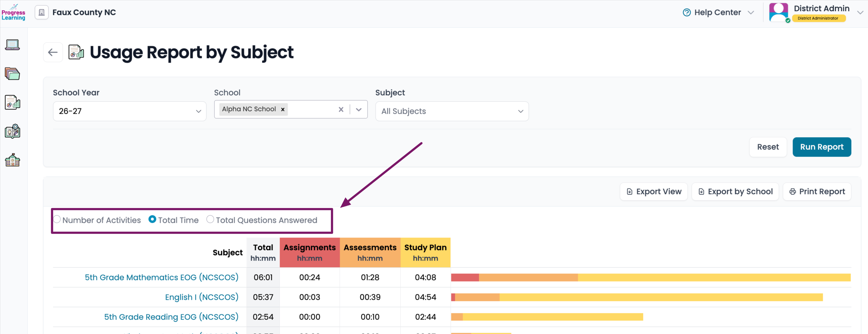Click the Faux County NC building icon
Image resolution: width=868 pixels, height=334 pixels.
pos(42,13)
